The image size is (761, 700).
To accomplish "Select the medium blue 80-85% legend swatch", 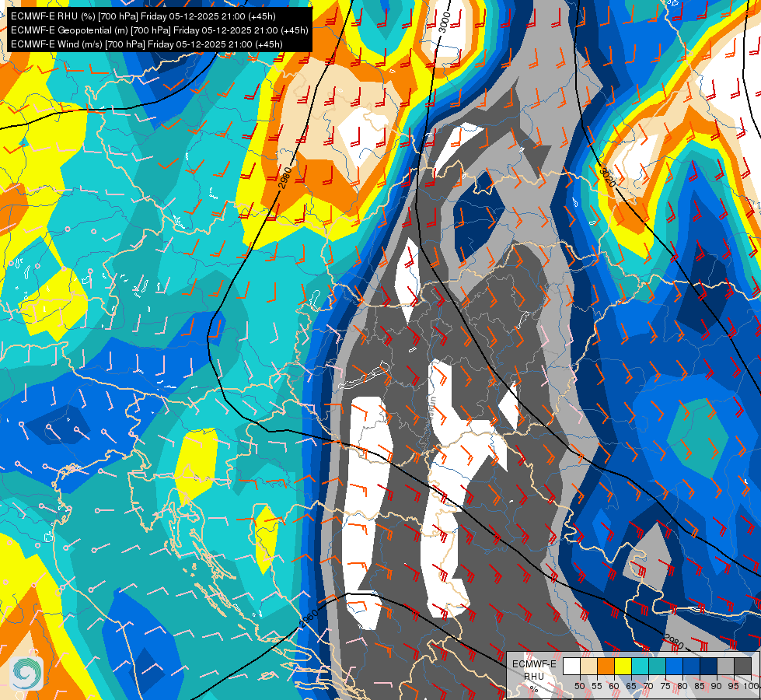I will [691, 666].
